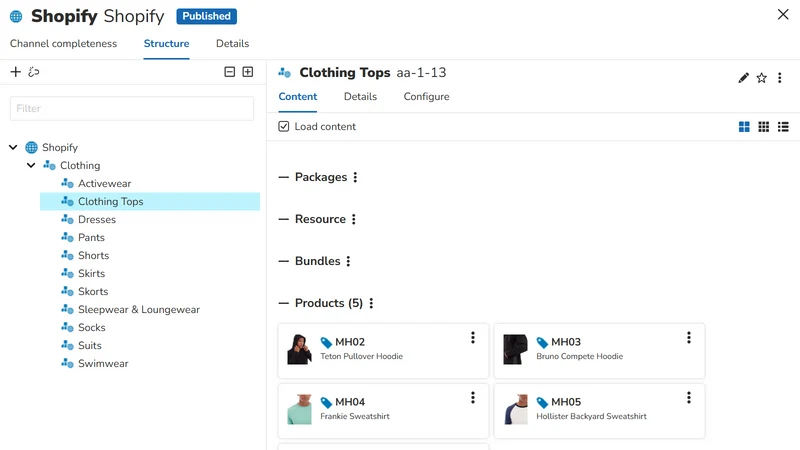800x450 pixels.
Task: Open Frankie Sweatshirt thumbnail
Action: point(299,410)
